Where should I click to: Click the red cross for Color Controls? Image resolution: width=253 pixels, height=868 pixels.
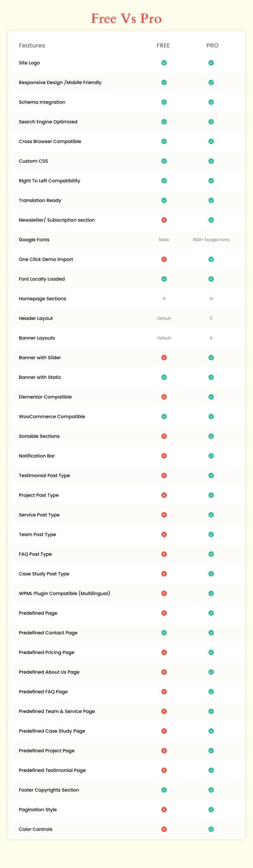(164, 829)
